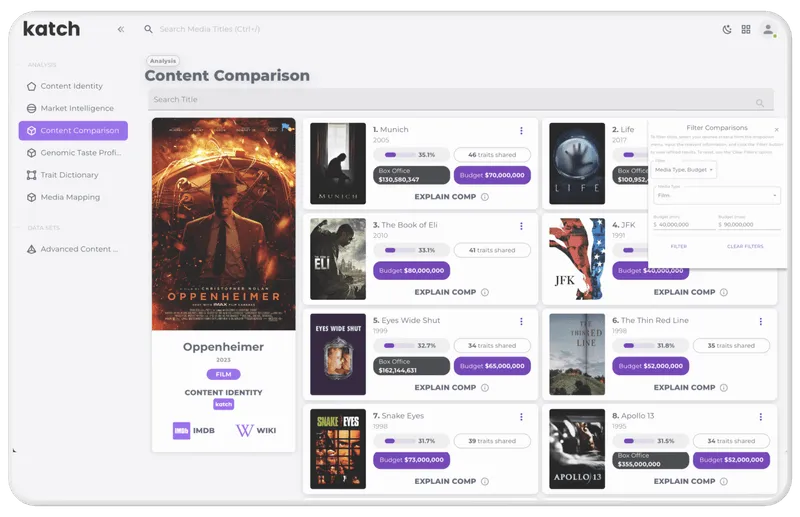
Task: Click the CLEAR FILTERS button
Action: (745, 246)
